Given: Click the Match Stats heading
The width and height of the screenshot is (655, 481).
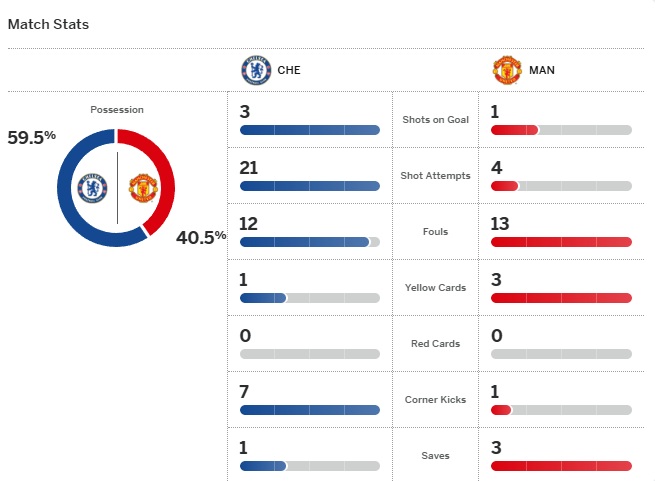Looking at the screenshot, I should (x=48, y=24).
